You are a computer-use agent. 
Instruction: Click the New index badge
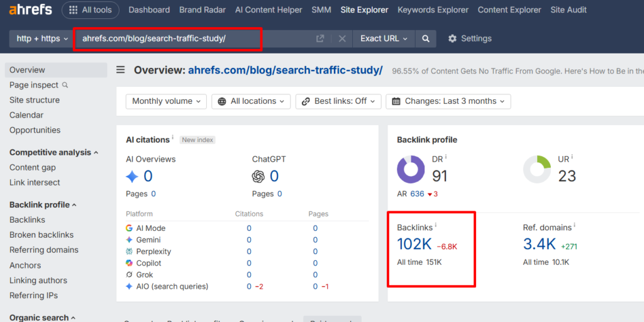pos(197,140)
